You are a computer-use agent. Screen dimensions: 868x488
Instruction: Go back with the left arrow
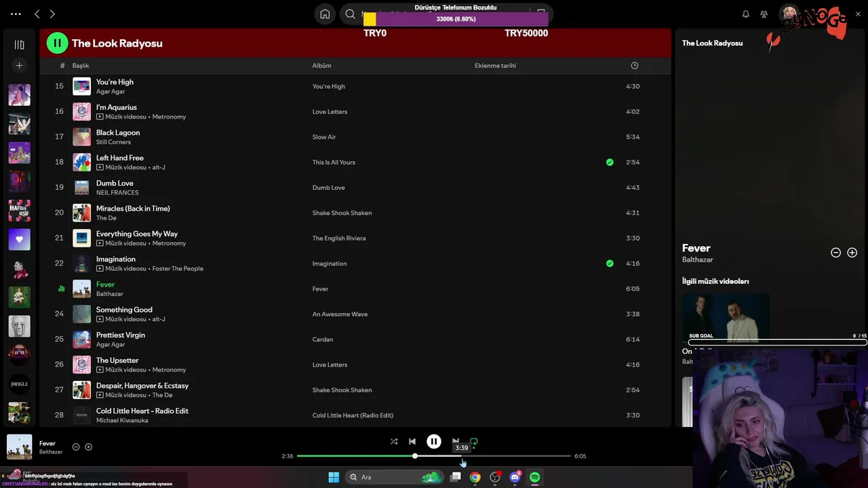[x=37, y=14]
